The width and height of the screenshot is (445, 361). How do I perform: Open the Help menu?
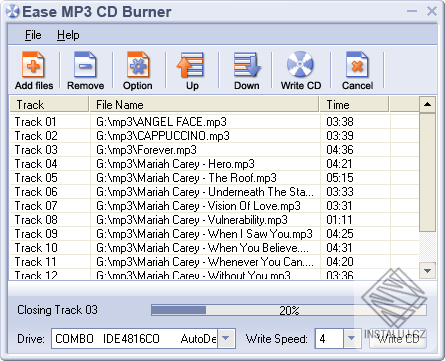(68, 35)
